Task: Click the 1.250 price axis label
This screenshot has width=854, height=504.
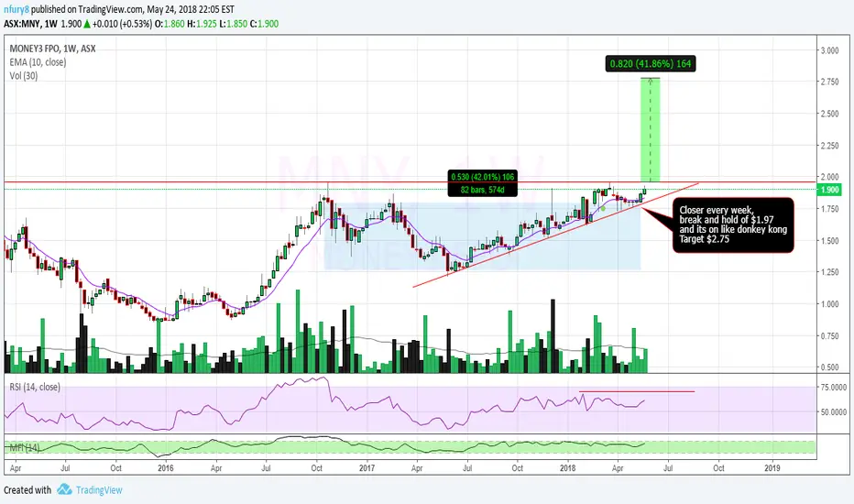Action: click(x=829, y=272)
